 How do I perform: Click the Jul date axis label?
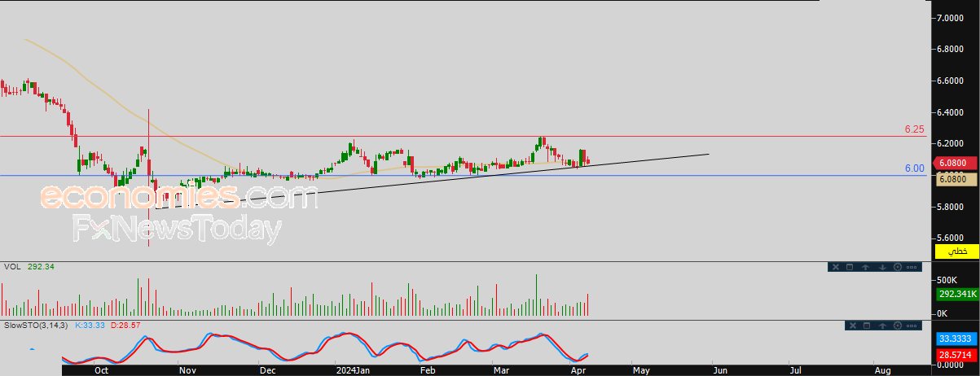pos(796,370)
